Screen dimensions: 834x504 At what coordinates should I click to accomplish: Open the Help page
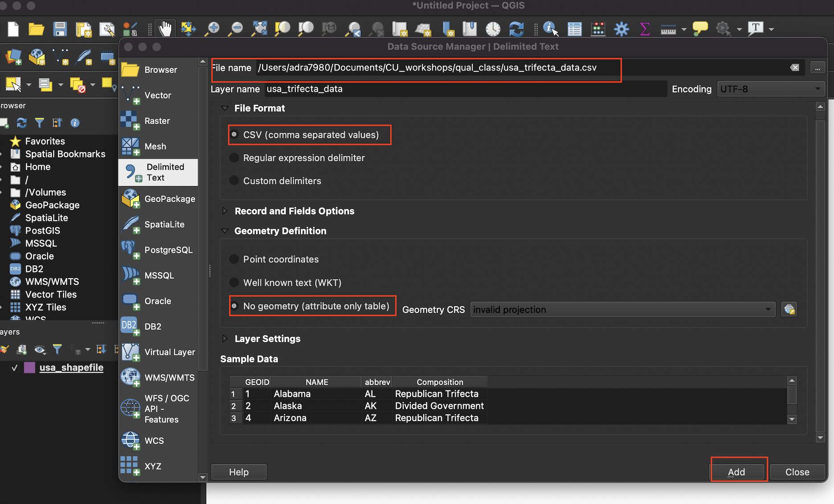pos(239,471)
